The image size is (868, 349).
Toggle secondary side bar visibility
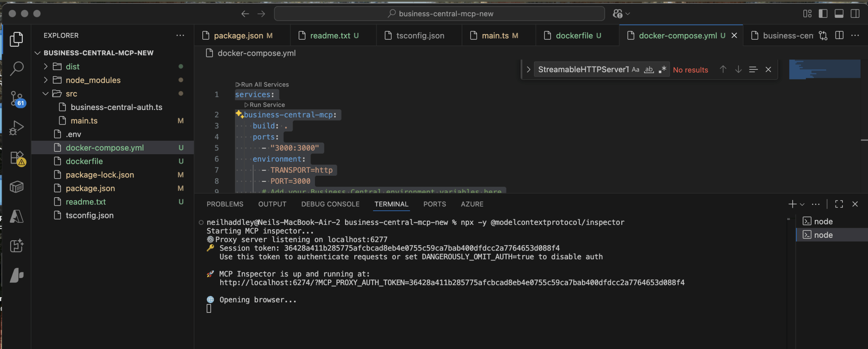[855, 14]
